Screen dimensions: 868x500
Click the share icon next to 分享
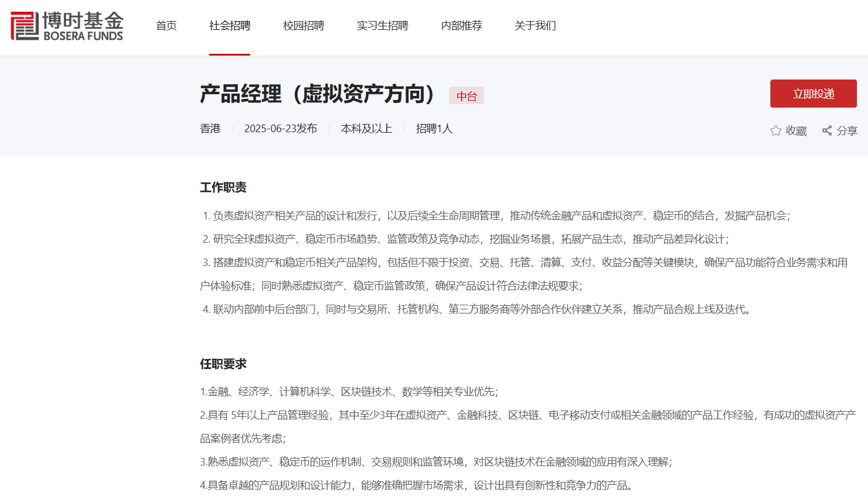tap(827, 130)
